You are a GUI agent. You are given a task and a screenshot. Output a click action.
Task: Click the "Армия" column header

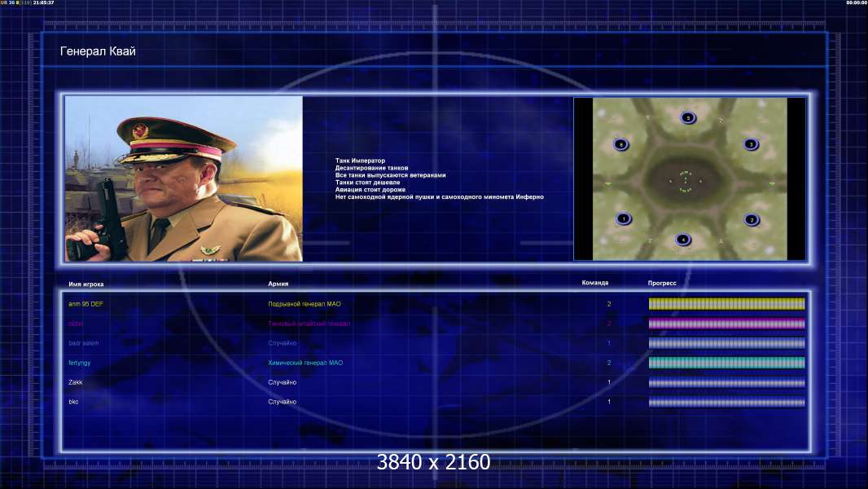[x=278, y=284]
